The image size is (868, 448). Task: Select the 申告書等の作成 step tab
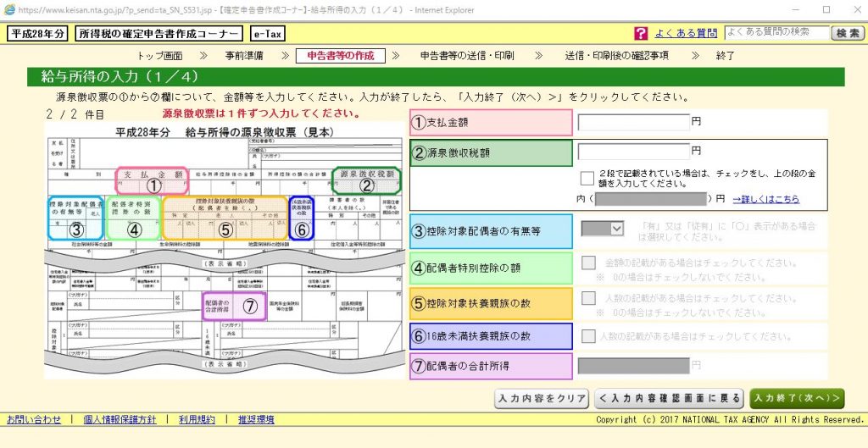pos(340,56)
